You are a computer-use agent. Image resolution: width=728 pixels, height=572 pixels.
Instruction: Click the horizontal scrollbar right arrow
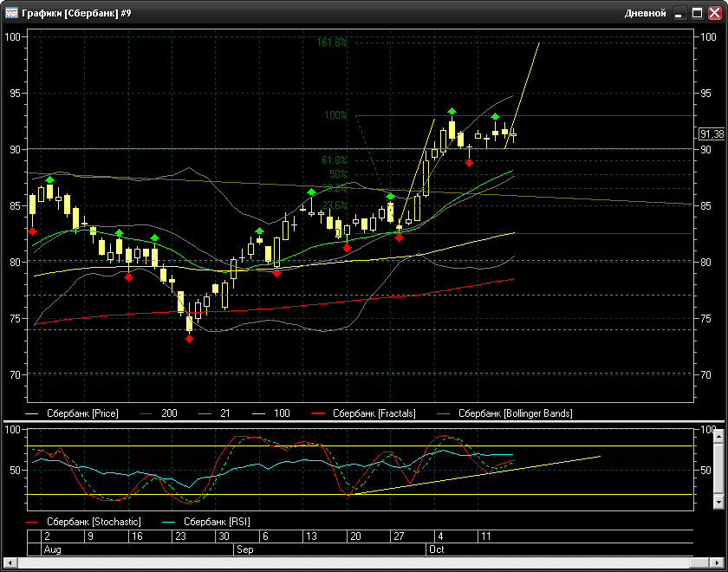pos(718,563)
